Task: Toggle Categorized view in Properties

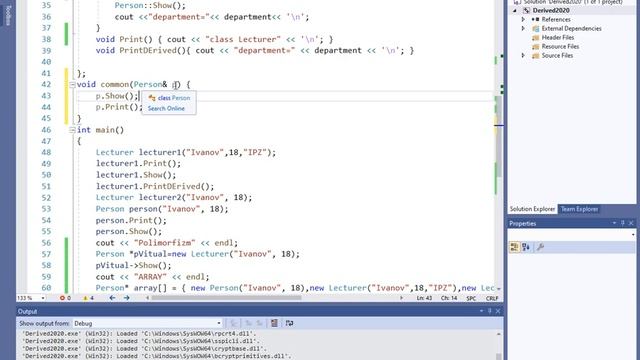Action: pyautogui.click(x=514, y=247)
